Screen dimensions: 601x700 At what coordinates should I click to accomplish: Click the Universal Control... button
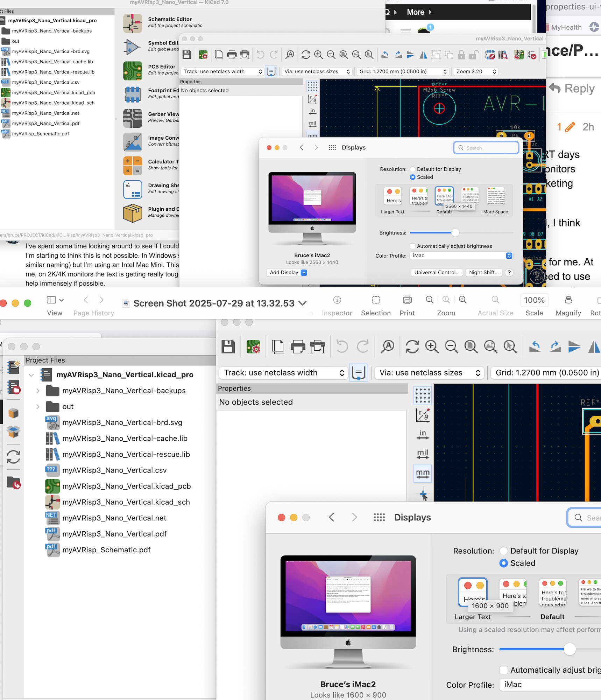(x=437, y=273)
